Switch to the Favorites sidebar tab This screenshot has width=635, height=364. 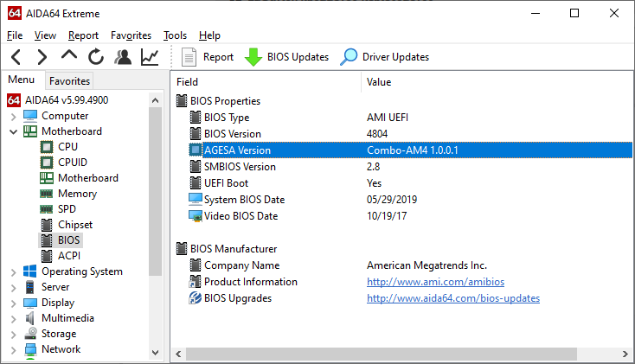69,81
